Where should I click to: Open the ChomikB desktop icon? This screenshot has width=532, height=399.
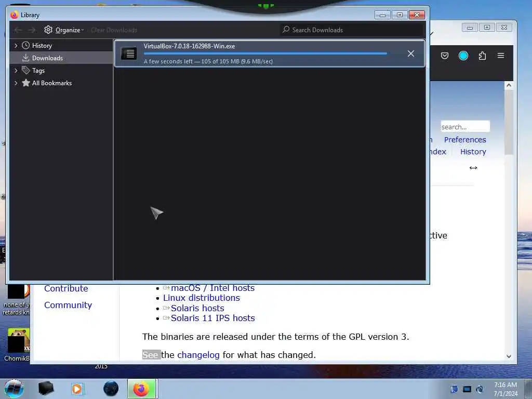(17, 345)
